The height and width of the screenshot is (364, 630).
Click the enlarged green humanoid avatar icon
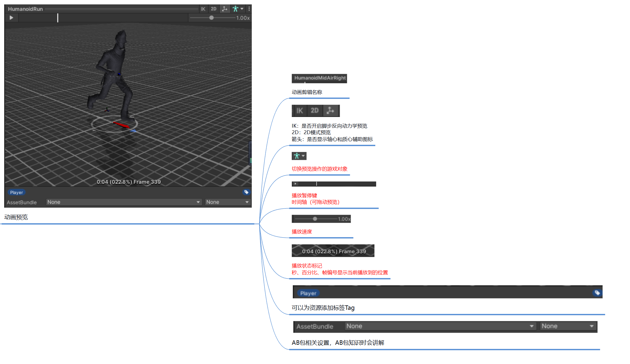point(297,156)
